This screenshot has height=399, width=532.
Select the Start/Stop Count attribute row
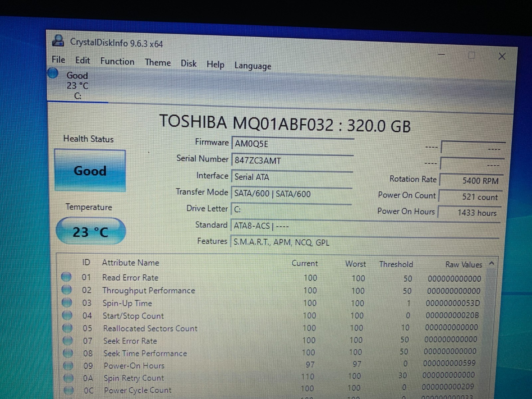point(271,315)
